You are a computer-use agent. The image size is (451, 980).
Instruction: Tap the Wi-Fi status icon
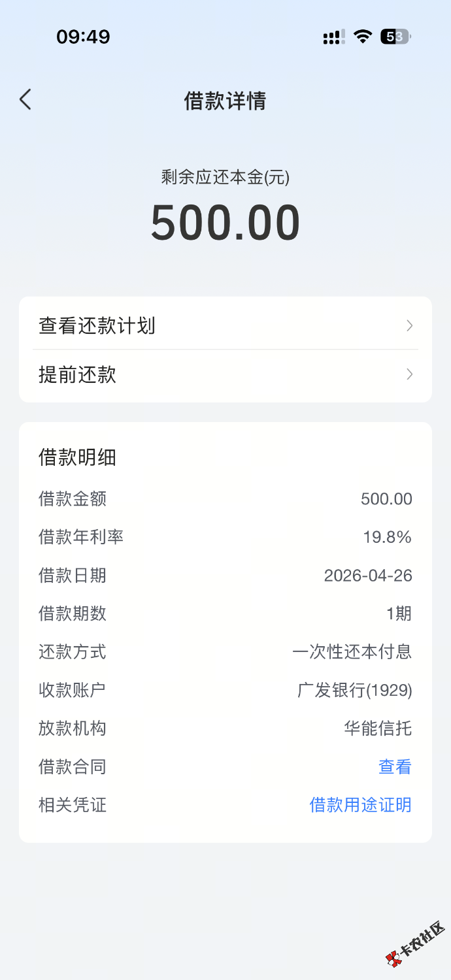[362, 37]
